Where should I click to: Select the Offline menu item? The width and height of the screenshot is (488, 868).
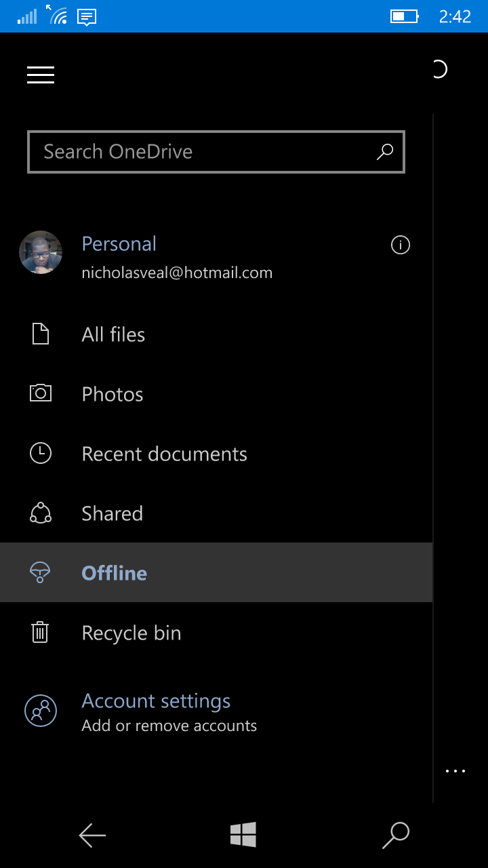tap(216, 572)
